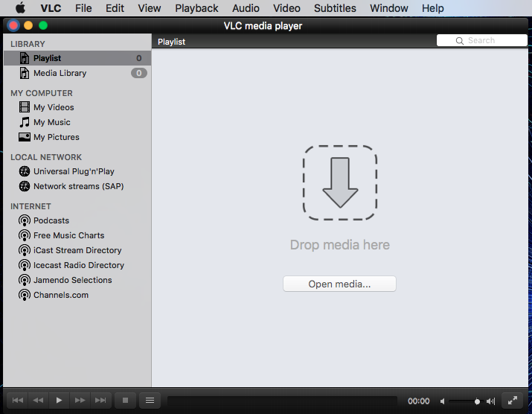Skip to next track button

click(x=100, y=401)
